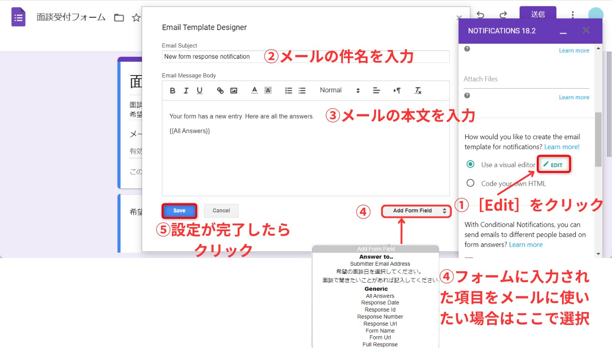Save the email template
Image resolution: width=612 pixels, height=364 pixels.
tap(179, 211)
